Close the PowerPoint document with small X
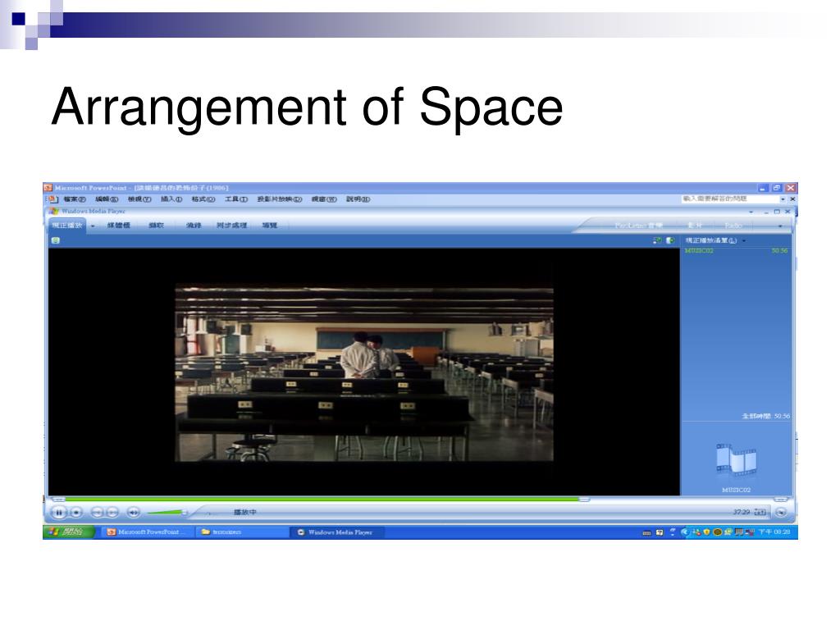The width and height of the screenshot is (840, 630). point(793,199)
